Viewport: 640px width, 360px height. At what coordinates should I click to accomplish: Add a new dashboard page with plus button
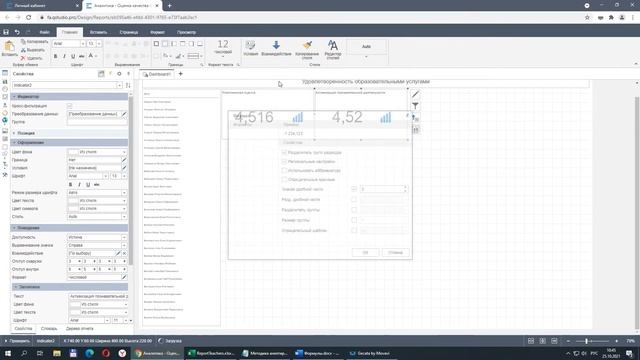(x=180, y=74)
